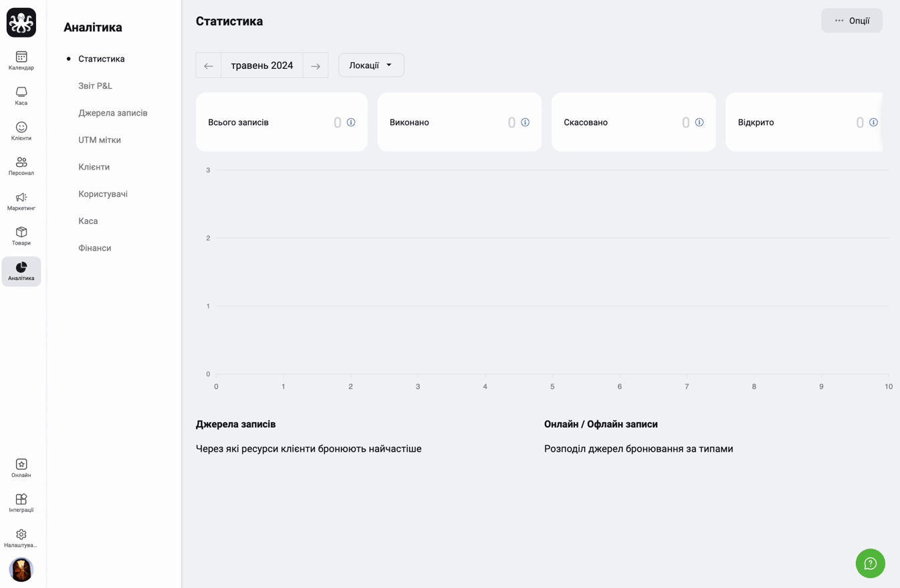Open the Календар sidebar section
Screen dimensions: 900x588
(x=21, y=61)
